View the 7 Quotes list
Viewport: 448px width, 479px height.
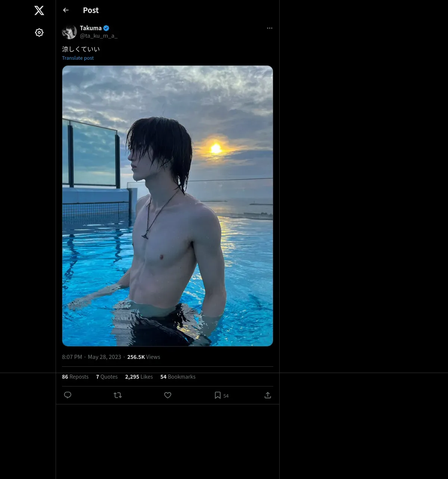pos(107,377)
